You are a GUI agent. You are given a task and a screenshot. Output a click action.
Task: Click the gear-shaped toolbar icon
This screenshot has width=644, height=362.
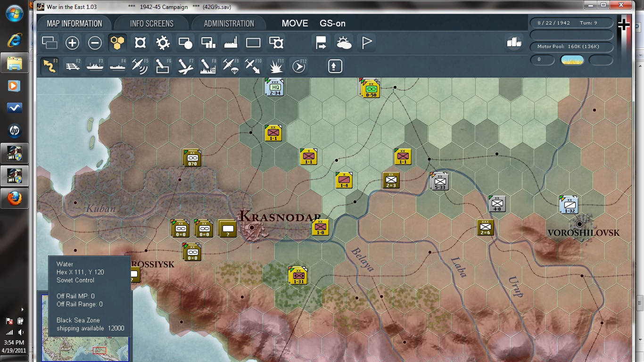pos(163,43)
